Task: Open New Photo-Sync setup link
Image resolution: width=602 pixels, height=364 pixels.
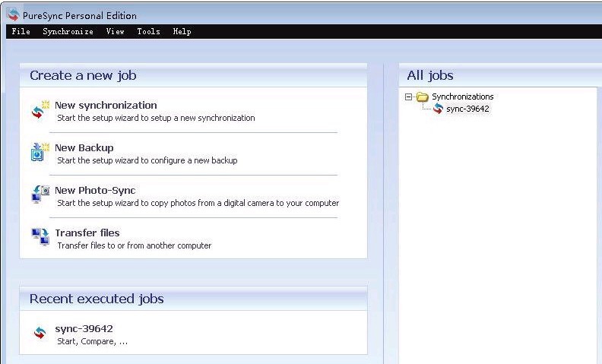Action: 95,191
